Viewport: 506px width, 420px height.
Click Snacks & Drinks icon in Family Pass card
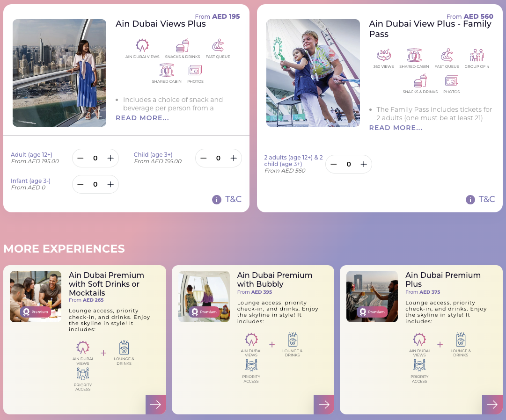tap(420, 80)
